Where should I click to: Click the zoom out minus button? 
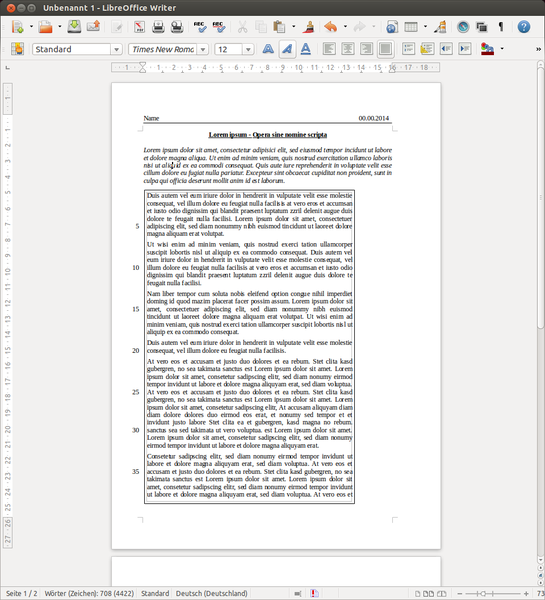(460, 593)
